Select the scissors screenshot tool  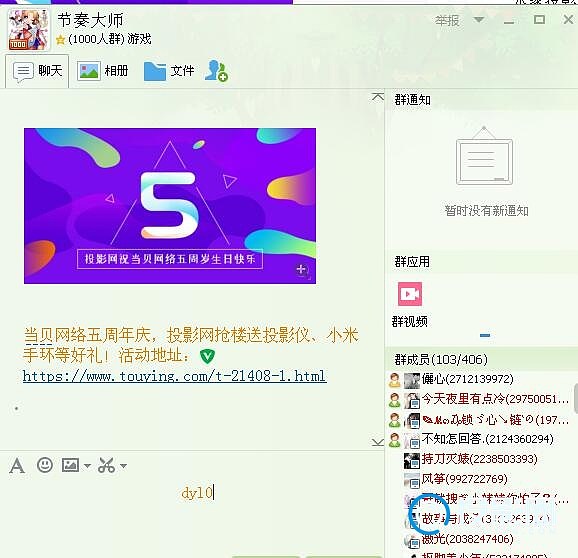click(107, 465)
